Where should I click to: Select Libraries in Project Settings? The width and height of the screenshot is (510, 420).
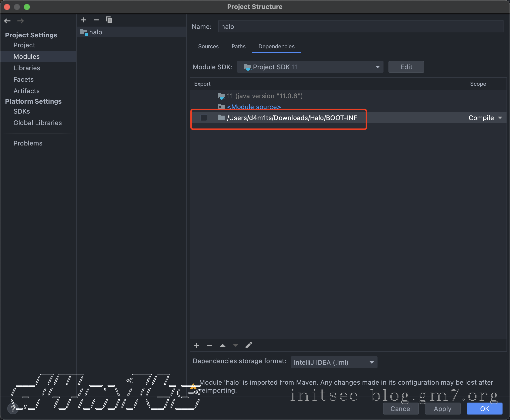27,68
